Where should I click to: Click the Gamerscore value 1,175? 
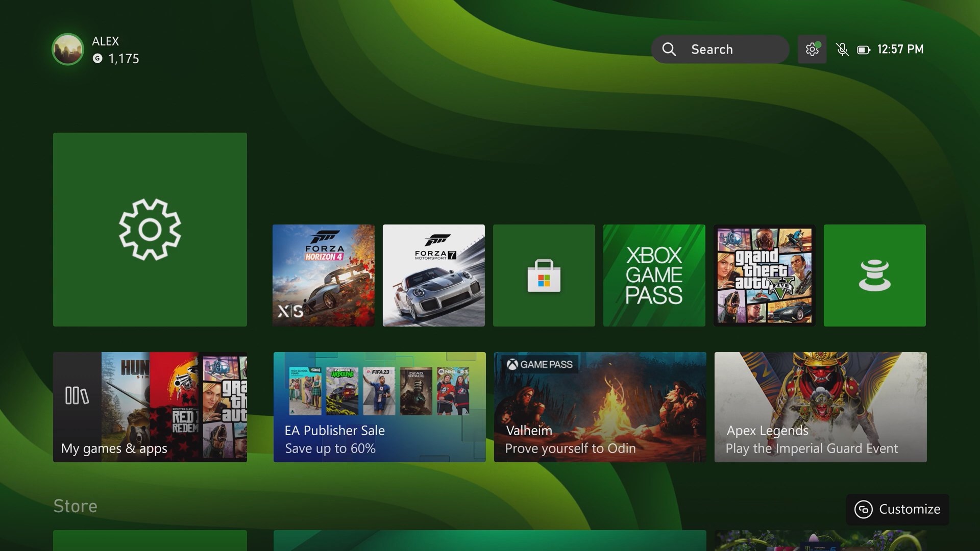(124, 59)
